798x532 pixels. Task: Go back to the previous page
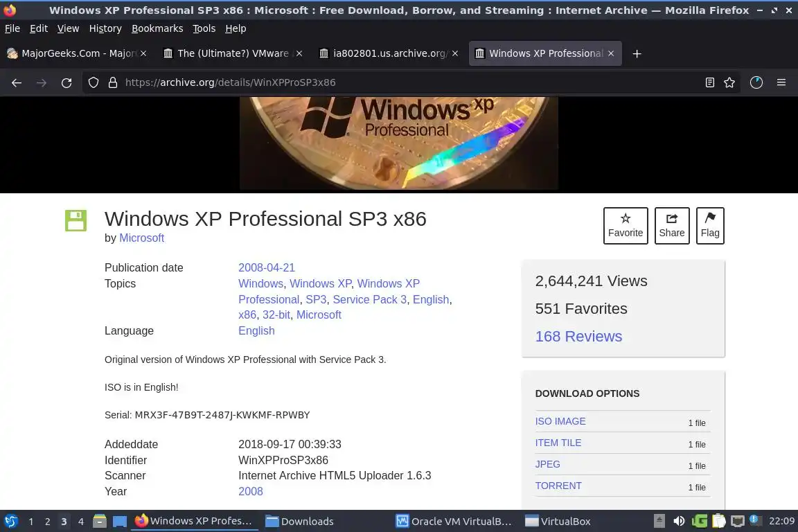tap(17, 82)
